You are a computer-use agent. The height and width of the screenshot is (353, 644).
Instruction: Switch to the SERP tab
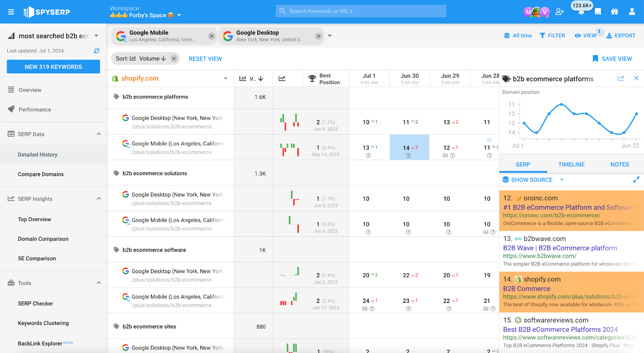point(523,164)
